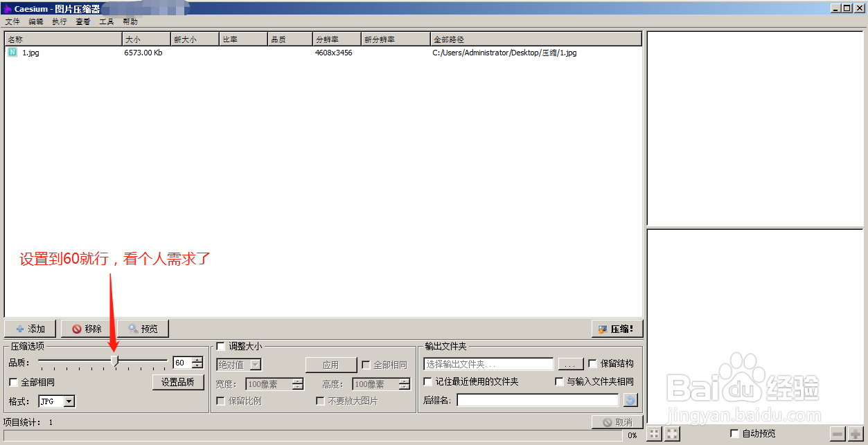
Task: Click the 宽度 100像素 spin box
Action: [275, 384]
